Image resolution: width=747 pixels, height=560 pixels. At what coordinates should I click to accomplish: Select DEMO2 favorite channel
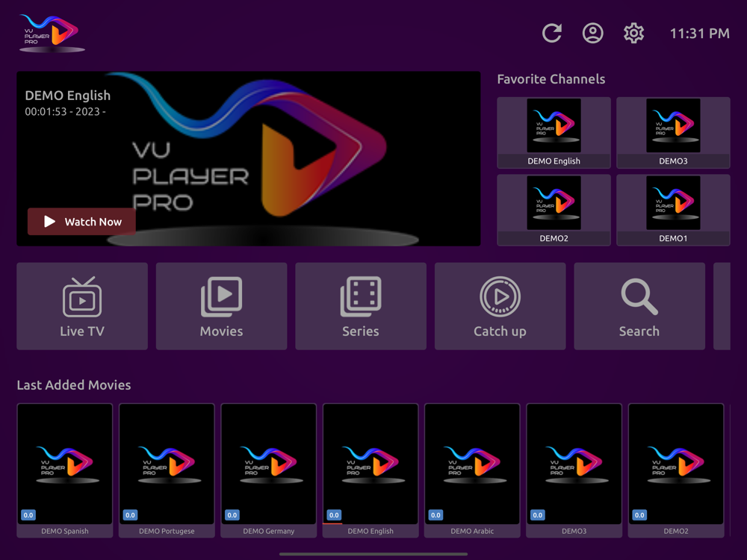tap(554, 210)
